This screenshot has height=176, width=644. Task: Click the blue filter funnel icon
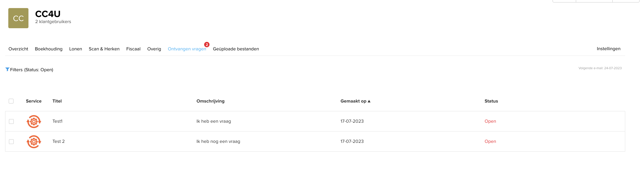tap(7, 69)
